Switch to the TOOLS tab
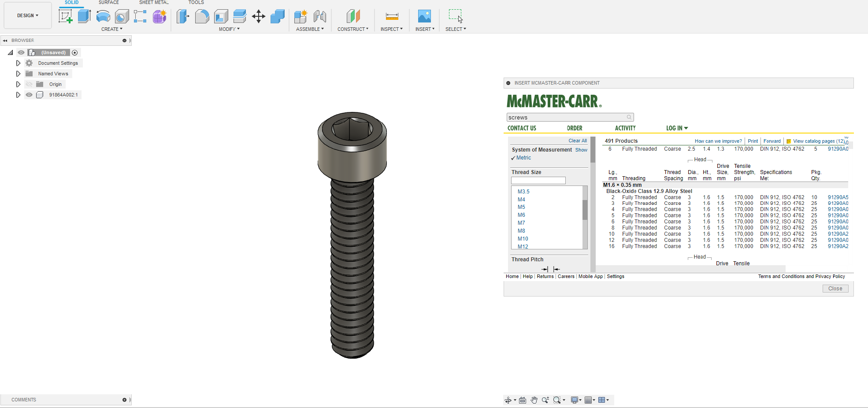 [196, 3]
